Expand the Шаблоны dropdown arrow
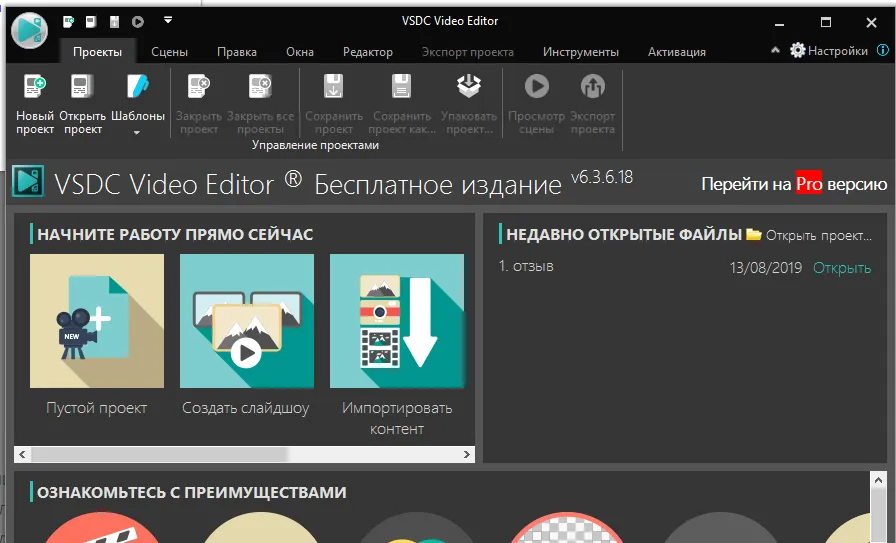Screen dimensions: 896x543 [137, 133]
